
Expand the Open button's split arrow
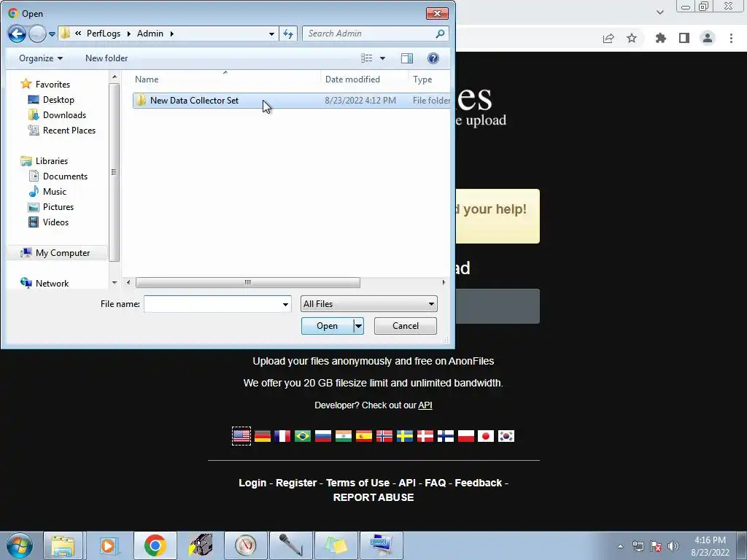359,326
